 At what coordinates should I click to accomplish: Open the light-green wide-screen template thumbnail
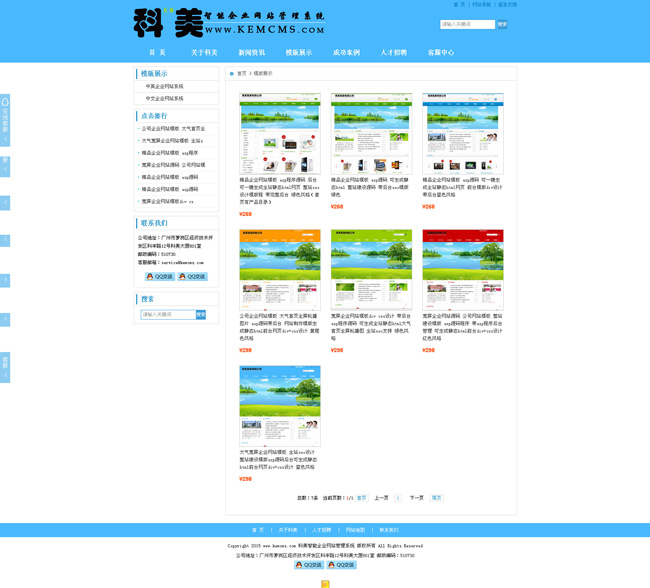pyautogui.click(x=371, y=270)
